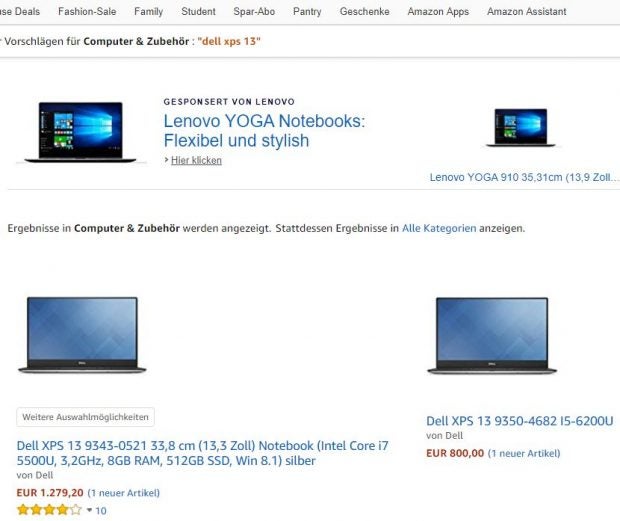Open Dell XPS 13 9343-0521 Notebook title link
Image resolution: width=620 pixels, height=521 pixels.
202,453
